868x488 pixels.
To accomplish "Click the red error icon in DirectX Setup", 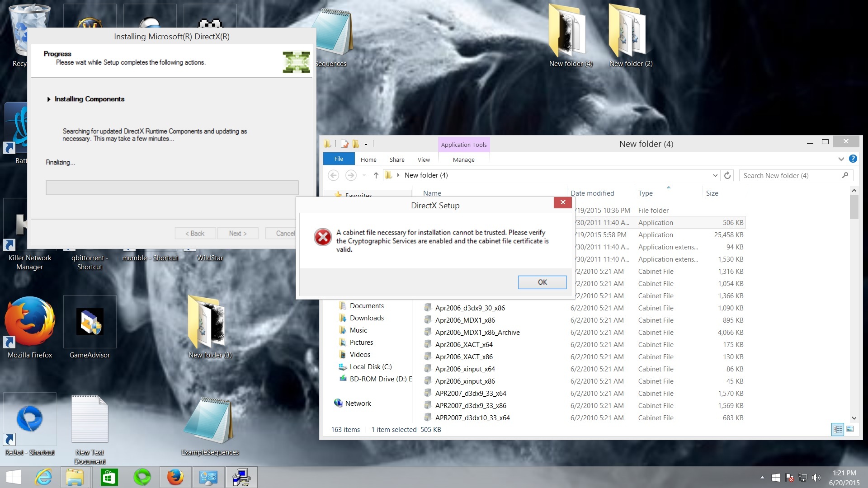I will coord(323,237).
